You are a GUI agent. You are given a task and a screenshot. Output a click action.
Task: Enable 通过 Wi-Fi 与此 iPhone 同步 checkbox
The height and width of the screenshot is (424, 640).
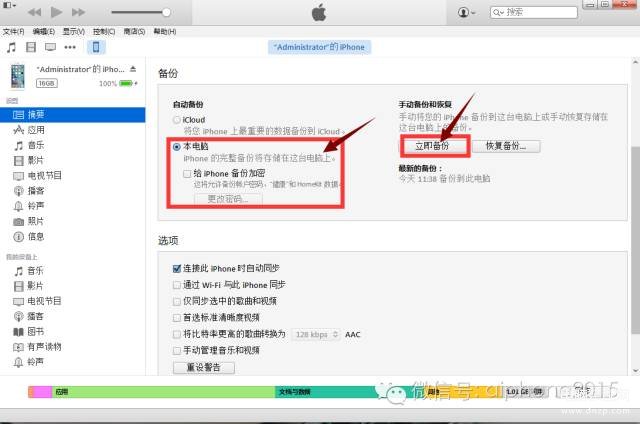177,285
